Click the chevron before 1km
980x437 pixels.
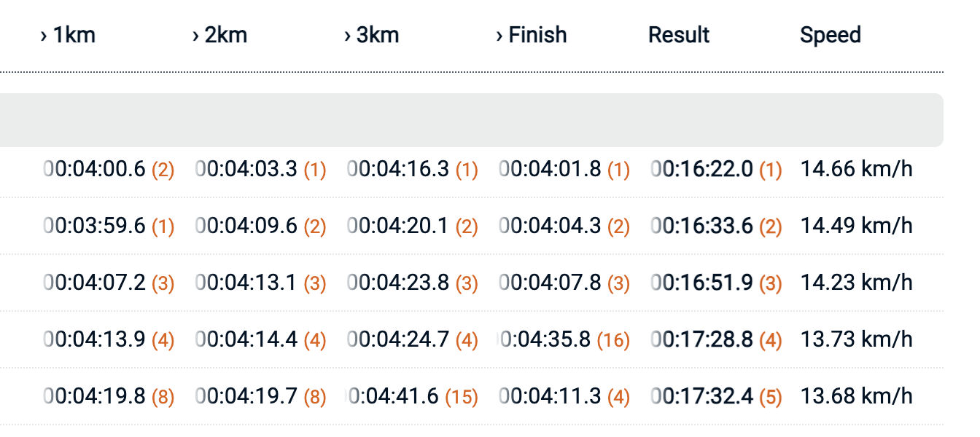(x=44, y=36)
